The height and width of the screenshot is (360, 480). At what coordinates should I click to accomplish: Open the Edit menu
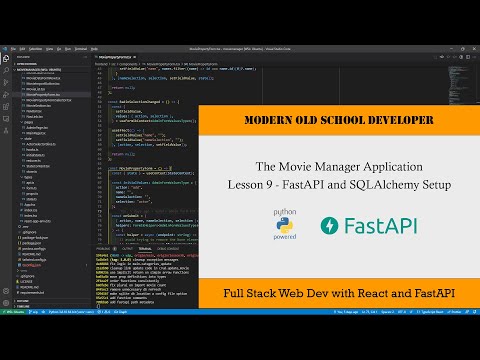coord(22,49)
